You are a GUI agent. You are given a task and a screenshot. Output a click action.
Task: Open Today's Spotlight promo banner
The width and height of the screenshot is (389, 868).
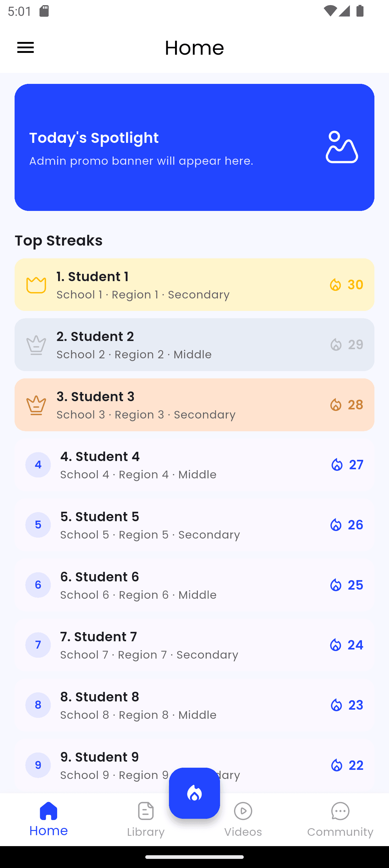tap(168, 147)
